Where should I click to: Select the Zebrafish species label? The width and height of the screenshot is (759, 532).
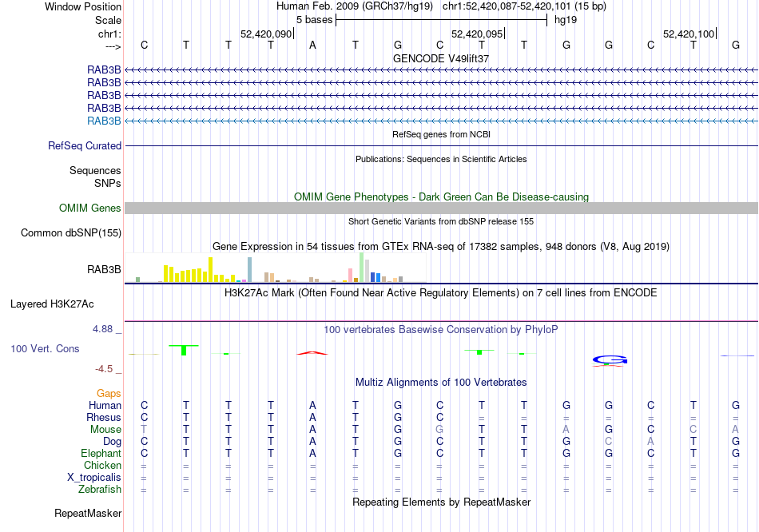coord(100,490)
